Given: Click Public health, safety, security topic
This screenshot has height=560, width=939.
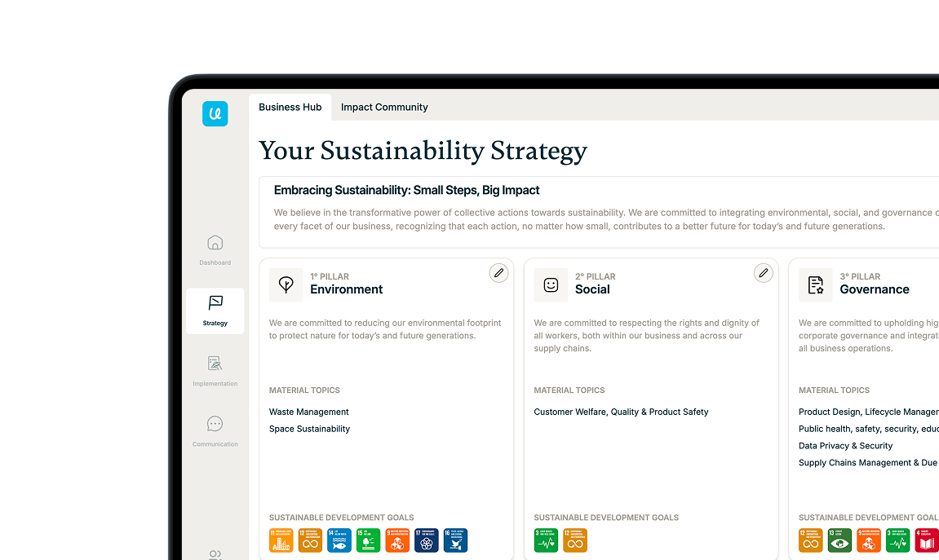Looking at the screenshot, I should click(868, 429).
